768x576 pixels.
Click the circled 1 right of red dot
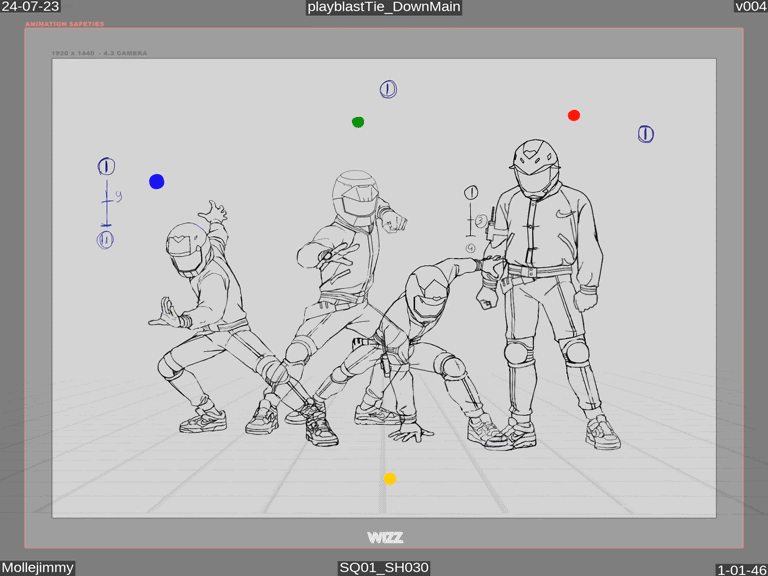(646, 134)
